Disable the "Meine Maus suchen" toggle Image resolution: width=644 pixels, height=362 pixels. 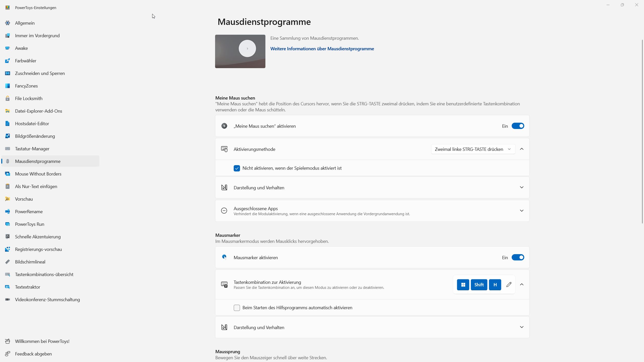pyautogui.click(x=518, y=126)
